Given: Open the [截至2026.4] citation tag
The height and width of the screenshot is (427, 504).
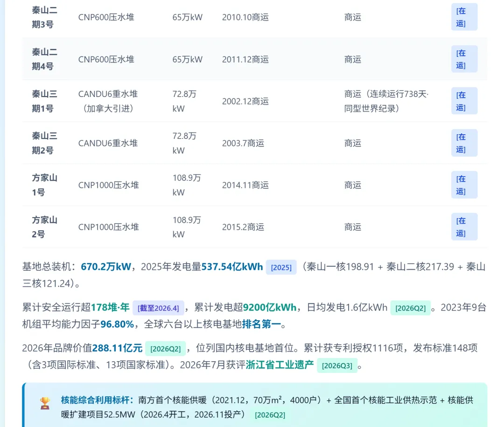Looking at the screenshot, I should (x=158, y=308).
